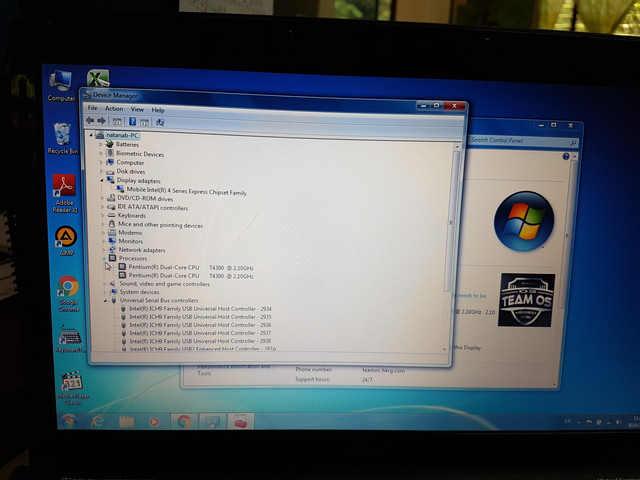Open the Computer desktop icon

pyautogui.click(x=61, y=86)
